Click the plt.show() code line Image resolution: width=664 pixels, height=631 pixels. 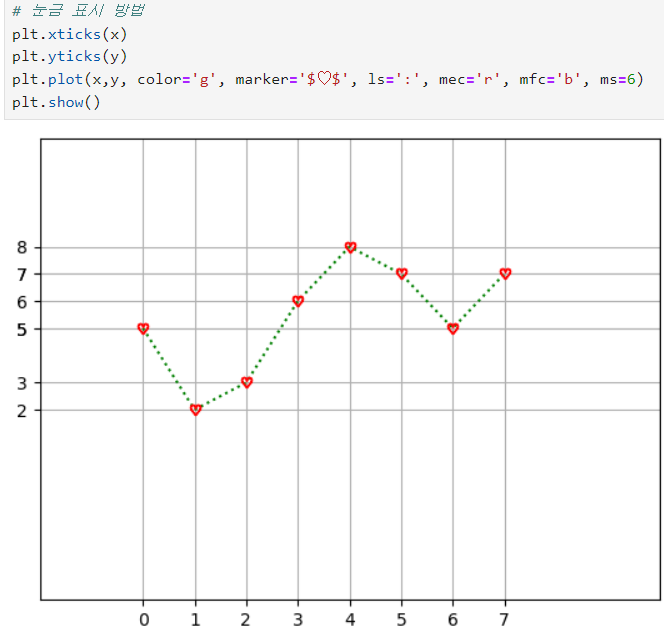pos(56,102)
